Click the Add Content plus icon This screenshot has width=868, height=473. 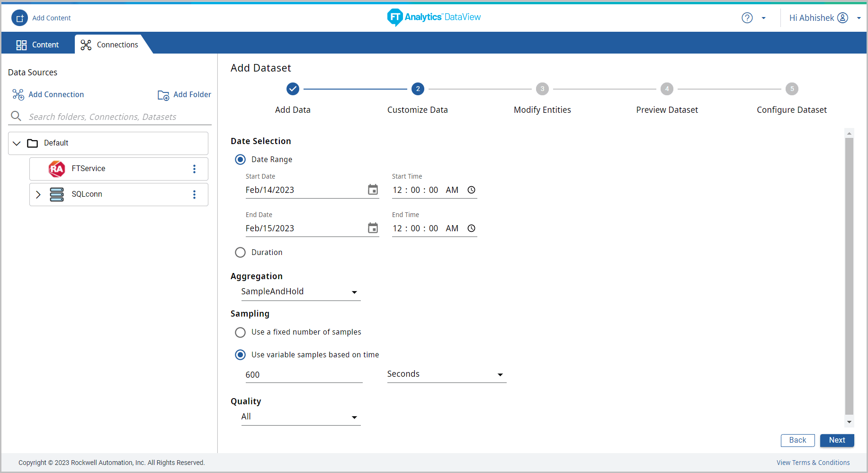[19, 18]
